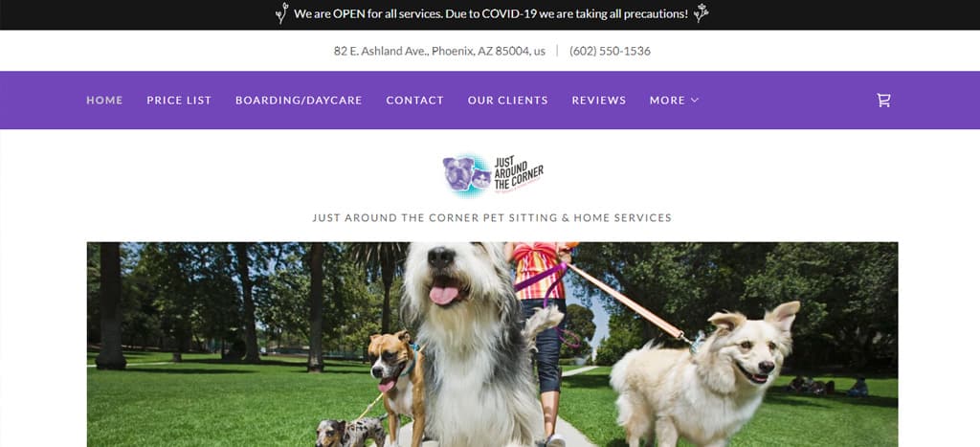Open the Reviews page
Viewport: 980px width, 447px height.
[599, 101]
